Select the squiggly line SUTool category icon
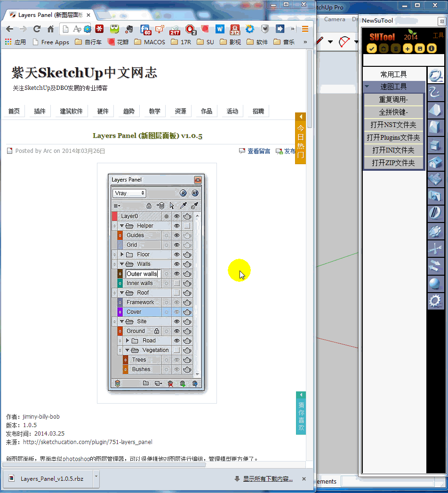Screen dimensions: 448x493 435,92
